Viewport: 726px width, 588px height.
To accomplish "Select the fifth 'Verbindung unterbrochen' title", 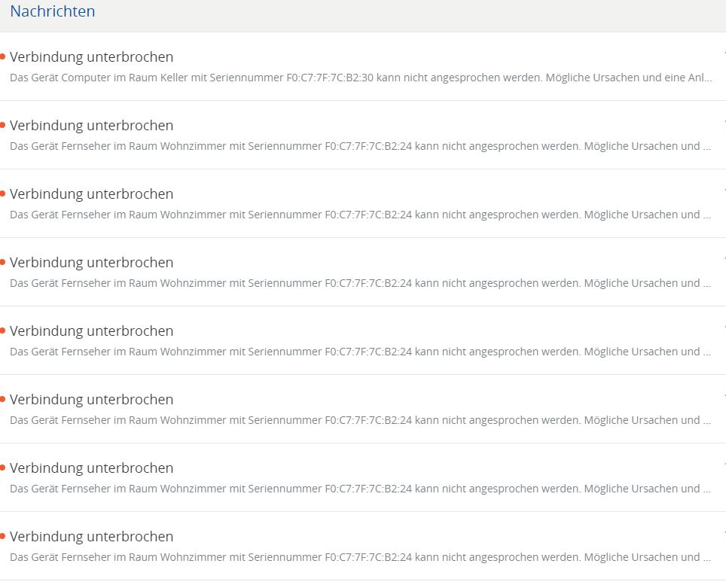I will 91,331.
